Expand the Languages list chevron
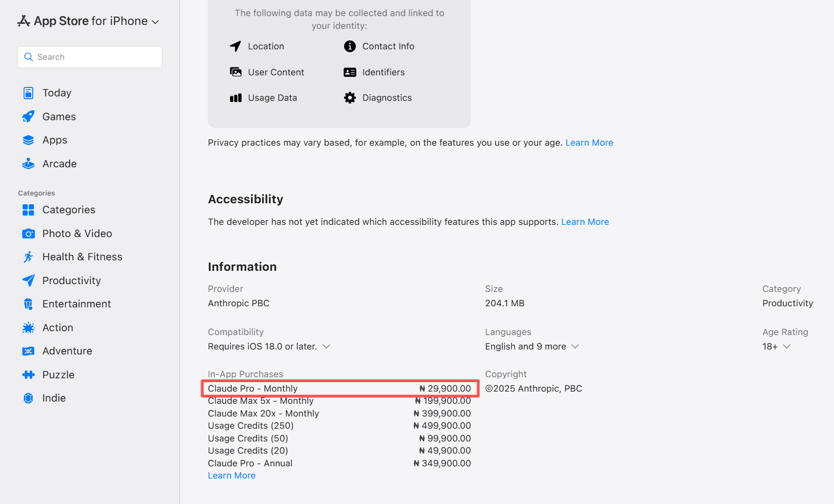Viewport: 834px width, 504px height. click(x=575, y=347)
